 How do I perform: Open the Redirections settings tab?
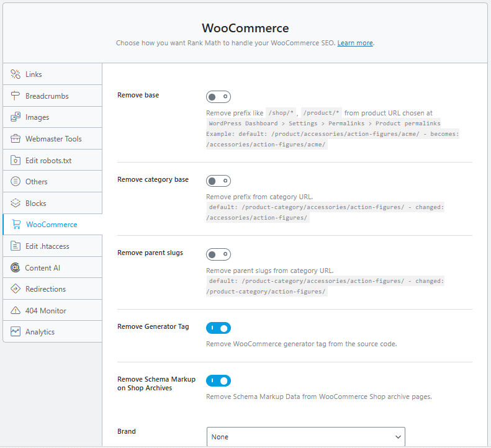pyautogui.click(x=45, y=289)
